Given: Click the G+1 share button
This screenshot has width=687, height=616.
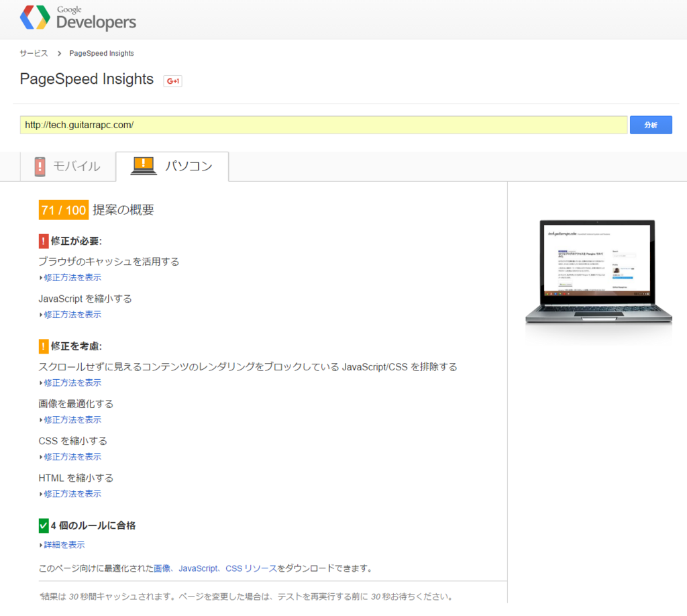Looking at the screenshot, I should [x=172, y=81].
